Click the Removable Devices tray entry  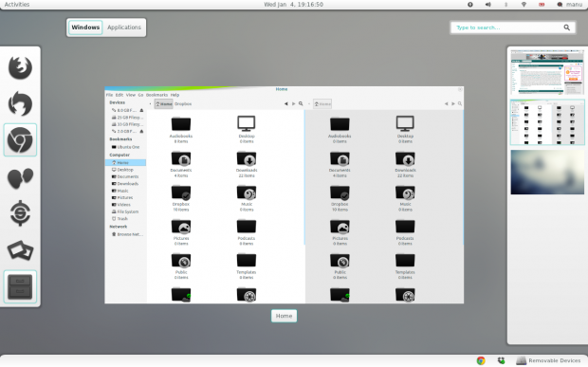[548, 360]
